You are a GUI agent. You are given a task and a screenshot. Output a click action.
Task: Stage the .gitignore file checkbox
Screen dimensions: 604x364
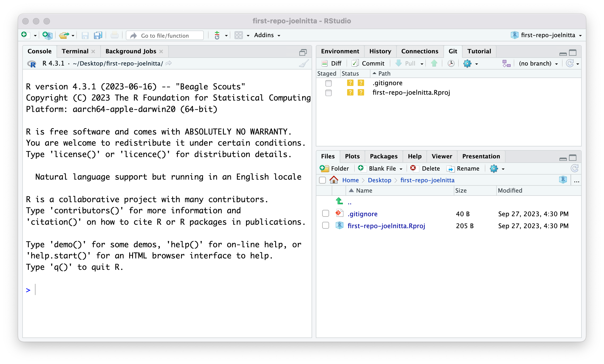coord(329,83)
